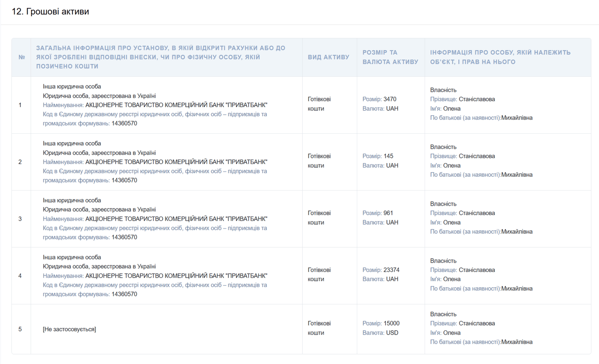
Task: Click the "[Не застосовується]" cell text
Action: tap(69, 329)
